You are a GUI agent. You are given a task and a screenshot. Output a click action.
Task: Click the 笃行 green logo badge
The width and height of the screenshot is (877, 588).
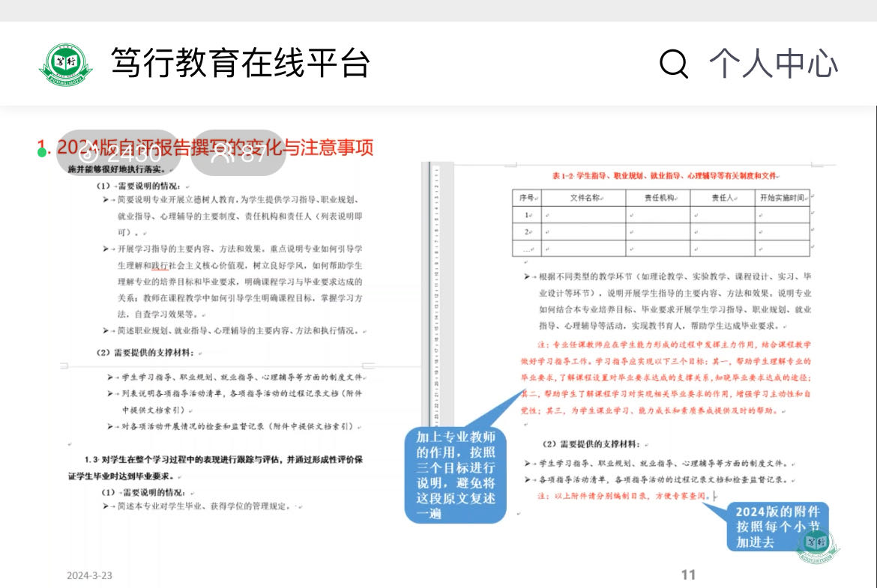(66, 64)
